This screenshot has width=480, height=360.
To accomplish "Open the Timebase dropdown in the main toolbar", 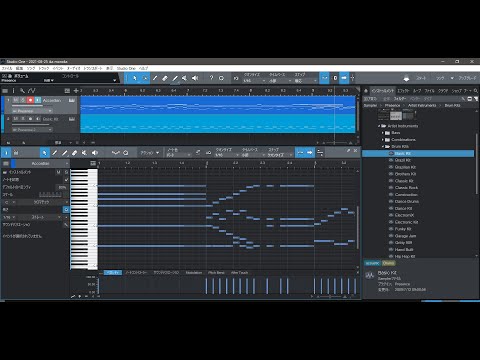I will coord(280,81).
